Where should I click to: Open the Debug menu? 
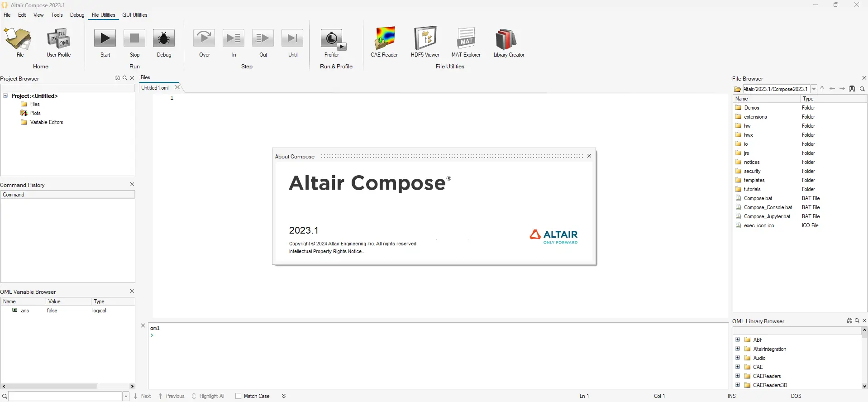tap(77, 15)
